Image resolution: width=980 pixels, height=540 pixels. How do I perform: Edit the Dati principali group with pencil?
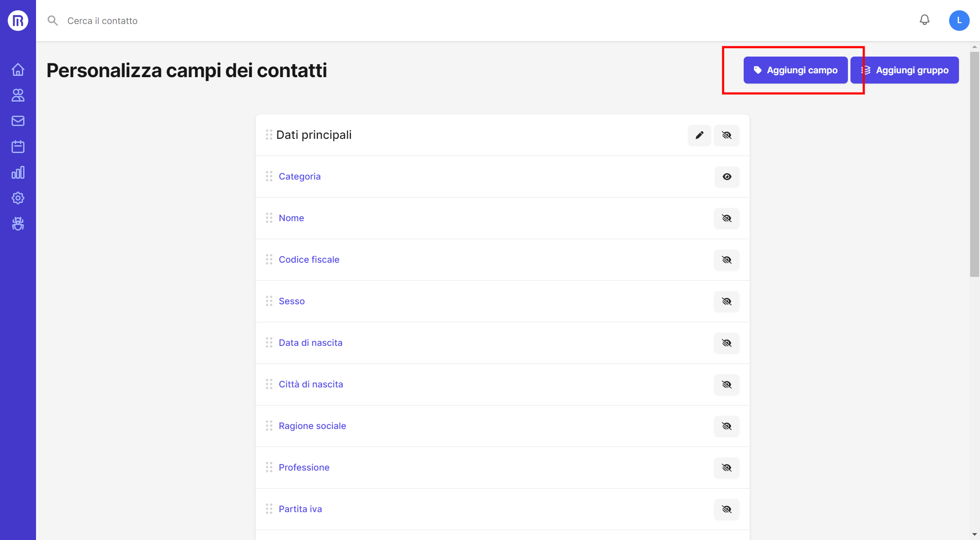click(699, 135)
